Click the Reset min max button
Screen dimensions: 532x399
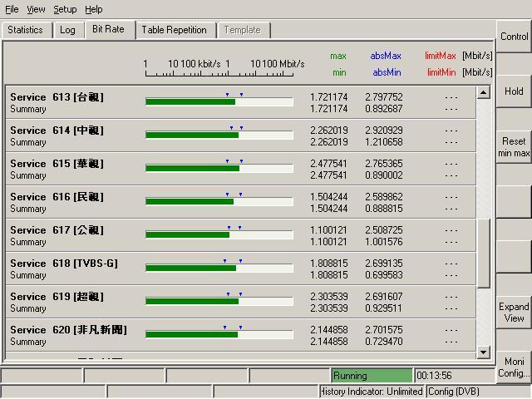(x=514, y=147)
